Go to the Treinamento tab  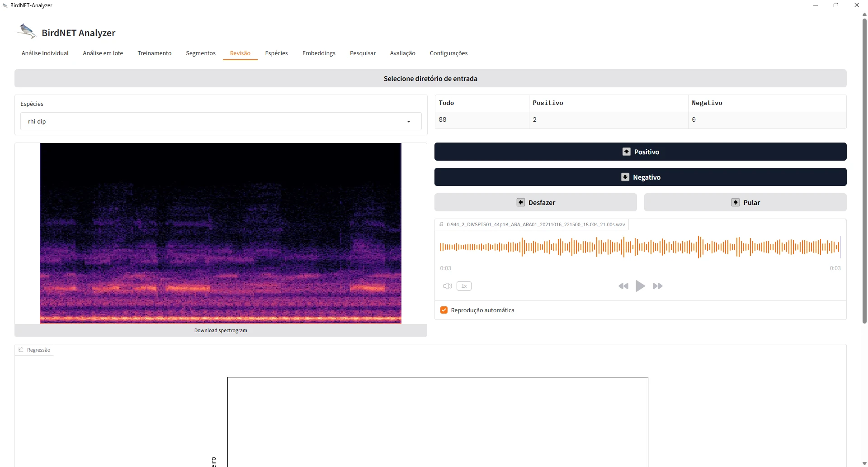[x=155, y=53]
